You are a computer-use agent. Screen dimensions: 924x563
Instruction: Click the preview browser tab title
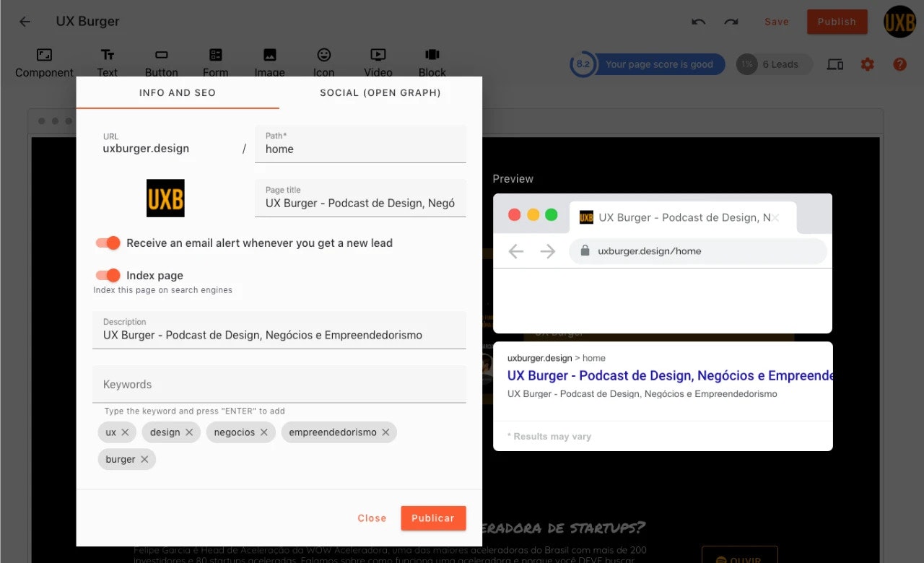(684, 217)
